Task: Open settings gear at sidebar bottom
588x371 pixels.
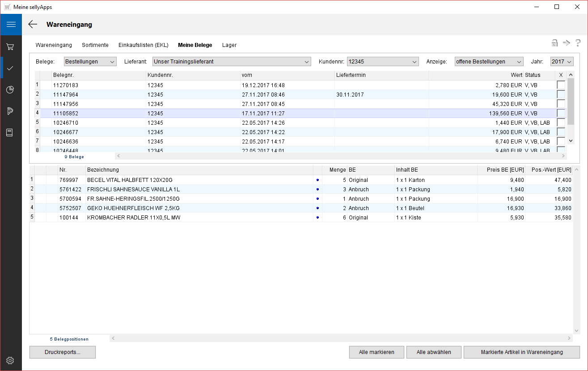Action: [x=11, y=360]
